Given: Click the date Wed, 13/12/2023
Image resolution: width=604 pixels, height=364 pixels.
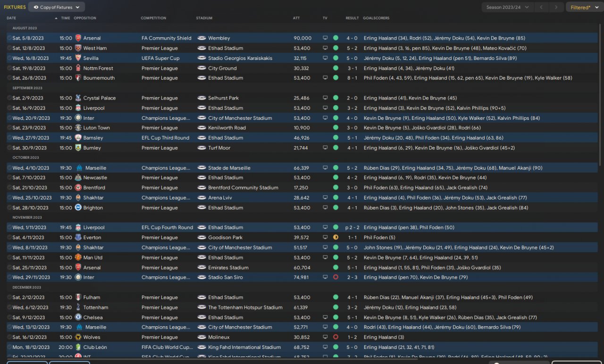Looking at the screenshot, I should click(x=31, y=328).
